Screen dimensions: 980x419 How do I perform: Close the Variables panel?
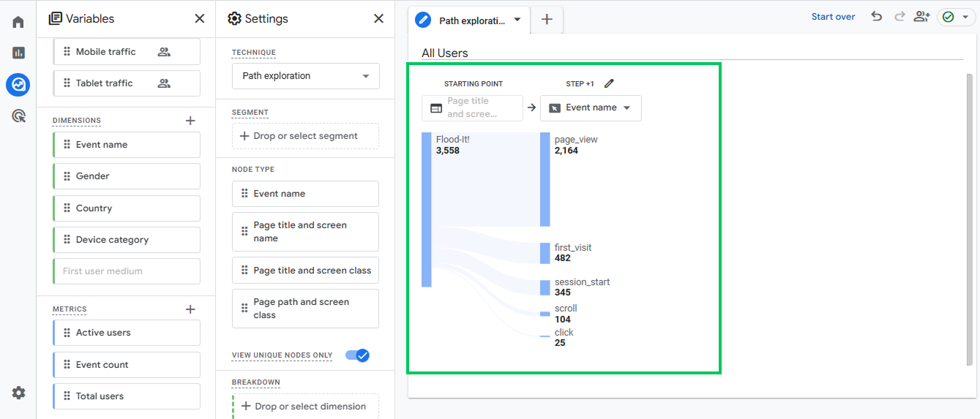[x=199, y=19]
